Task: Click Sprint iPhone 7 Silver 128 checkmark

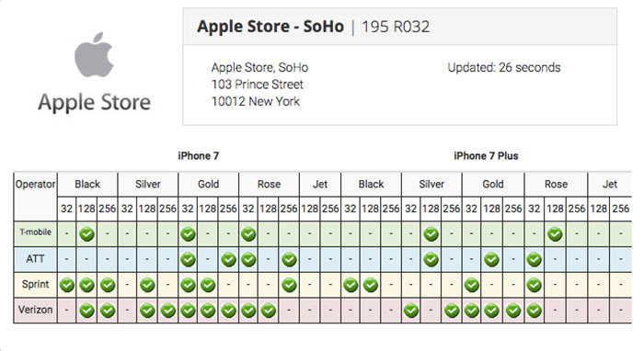Action: pos(147,285)
